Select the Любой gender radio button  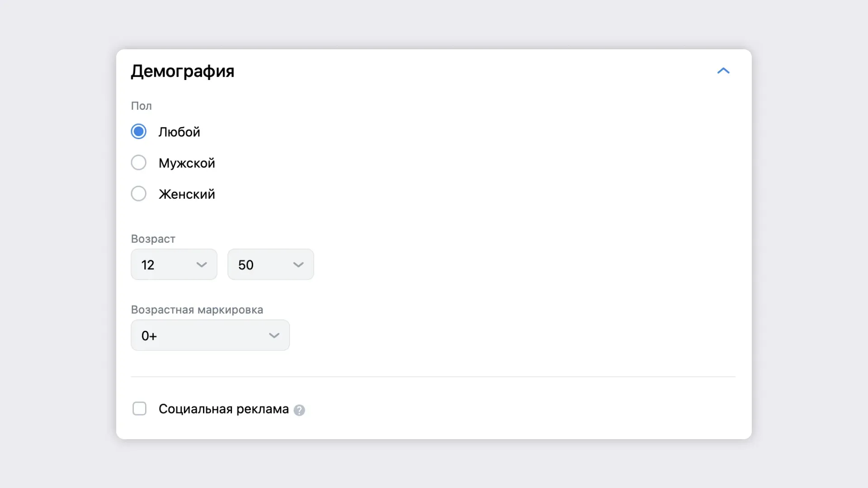(138, 131)
